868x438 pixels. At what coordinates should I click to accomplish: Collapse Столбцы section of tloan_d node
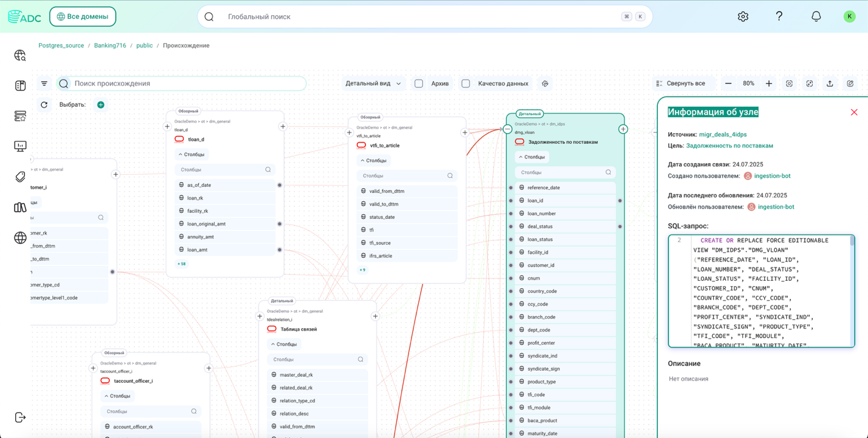click(x=191, y=155)
